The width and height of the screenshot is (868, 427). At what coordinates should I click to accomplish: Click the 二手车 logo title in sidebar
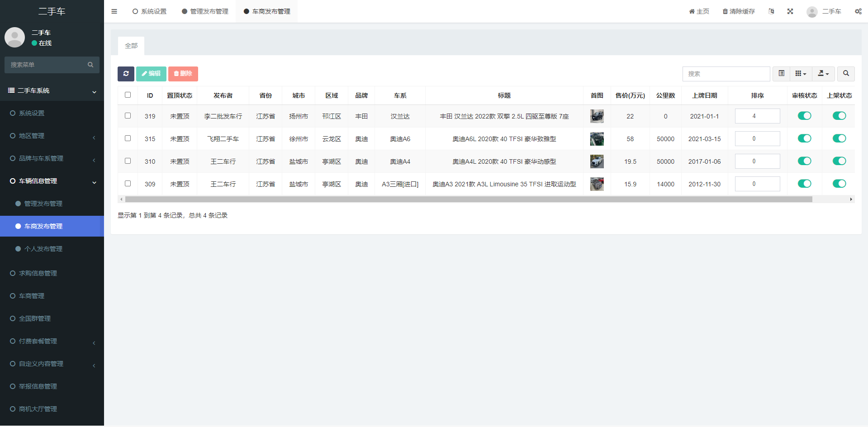(x=52, y=11)
